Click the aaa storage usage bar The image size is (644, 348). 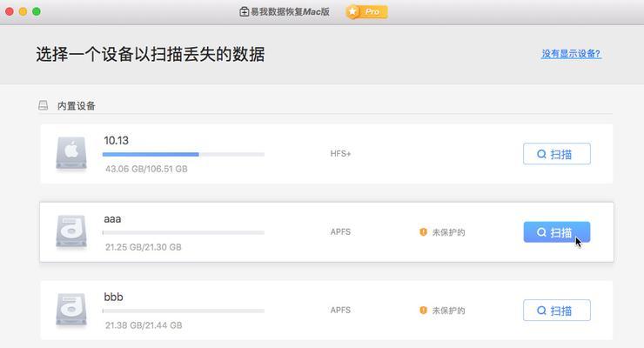(184, 232)
